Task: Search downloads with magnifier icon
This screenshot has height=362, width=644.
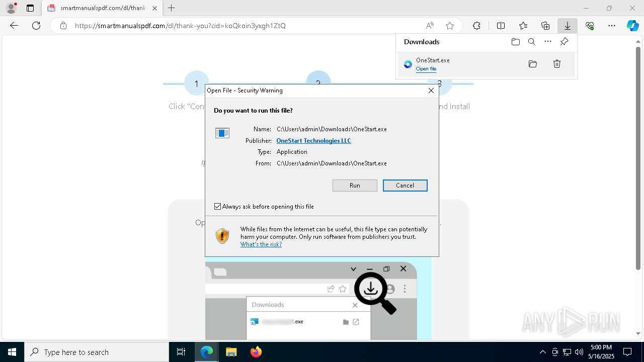Action: coord(532,42)
